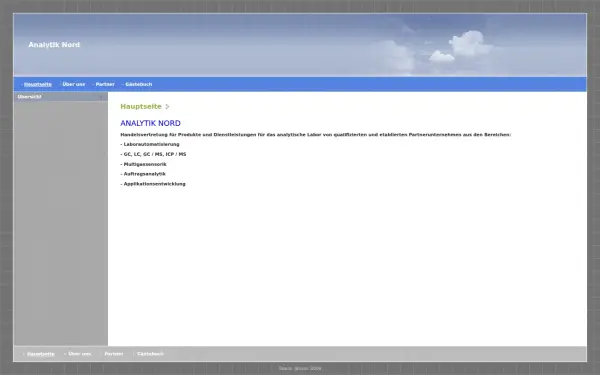
Task: Open Gästebuch in the blue navigation bar
Action: click(x=139, y=84)
